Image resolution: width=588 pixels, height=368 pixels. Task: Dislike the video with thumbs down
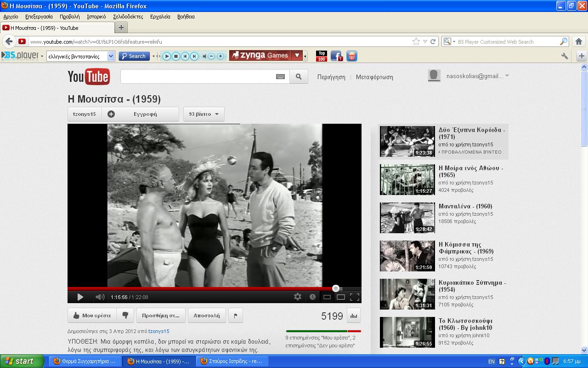[x=125, y=316]
